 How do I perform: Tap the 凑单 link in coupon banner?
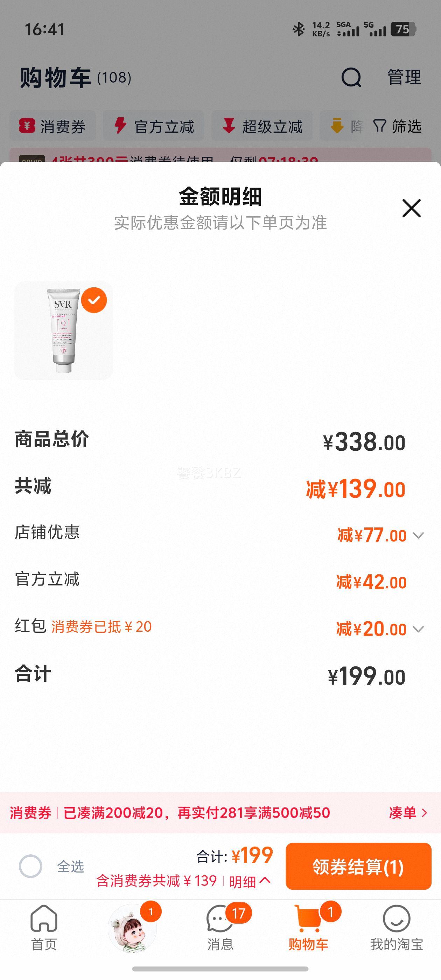408,813
